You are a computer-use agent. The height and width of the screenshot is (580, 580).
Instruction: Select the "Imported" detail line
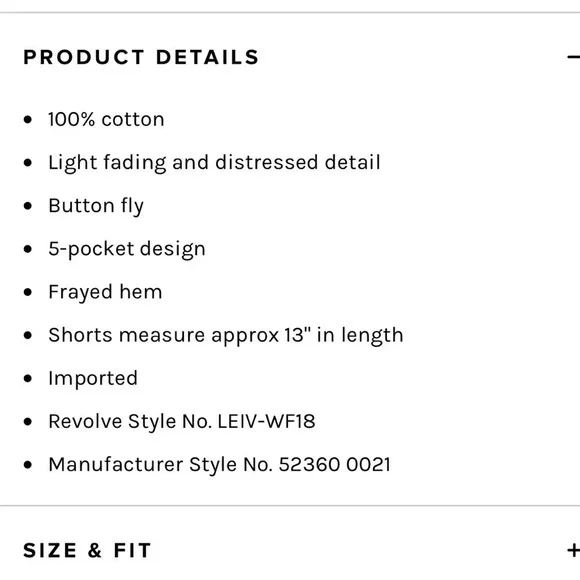(93, 379)
